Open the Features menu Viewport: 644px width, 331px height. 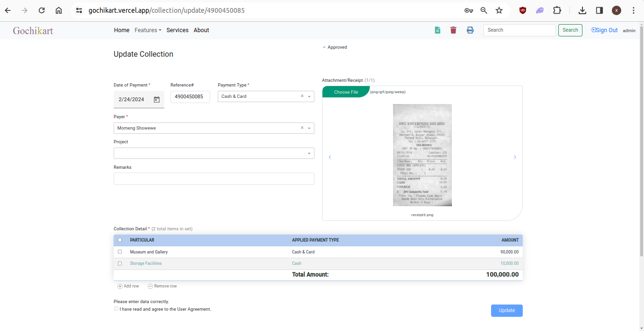pos(148,30)
